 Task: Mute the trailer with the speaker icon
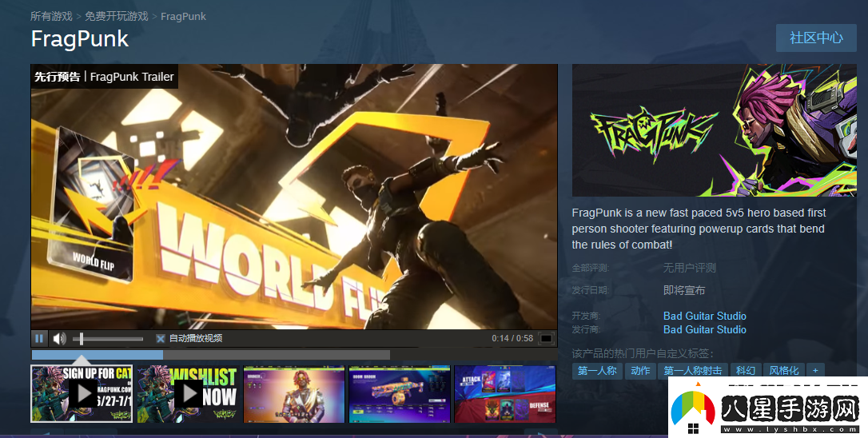pos(59,338)
